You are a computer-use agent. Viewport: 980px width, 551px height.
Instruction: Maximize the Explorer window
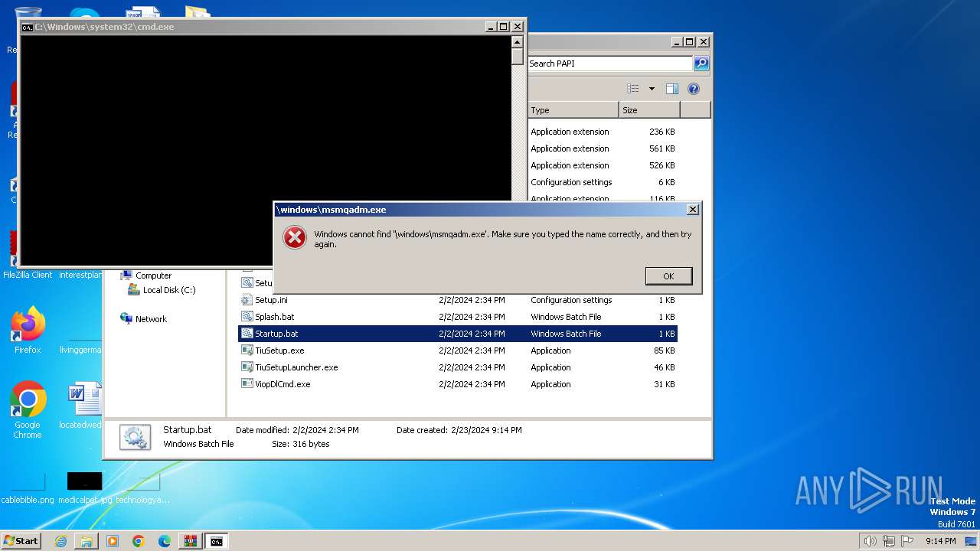coord(689,42)
